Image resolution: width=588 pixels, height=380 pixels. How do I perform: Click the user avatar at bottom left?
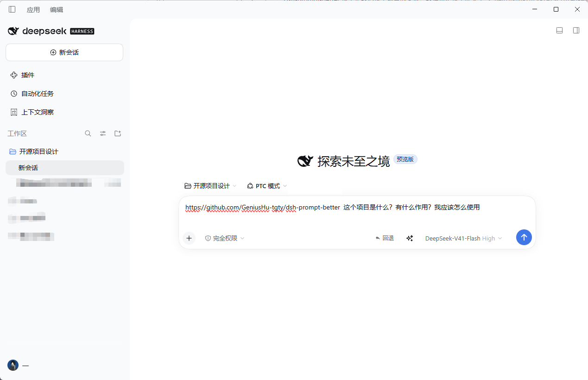(x=13, y=365)
